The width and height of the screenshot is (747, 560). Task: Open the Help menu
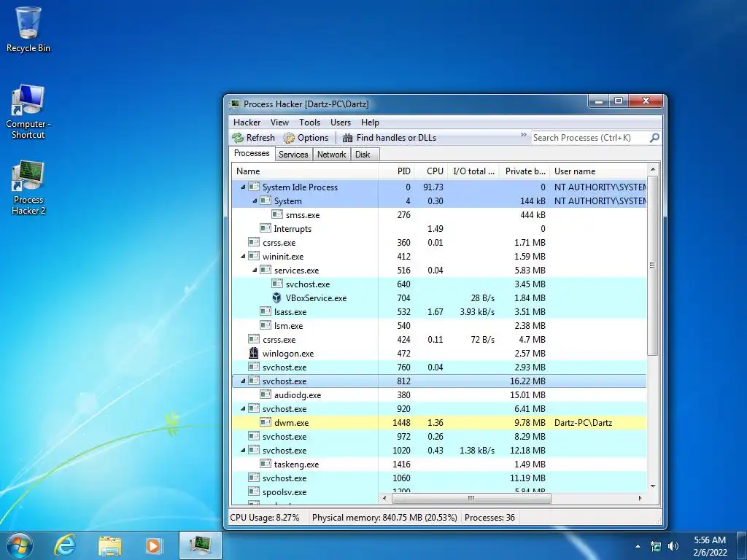(x=370, y=122)
